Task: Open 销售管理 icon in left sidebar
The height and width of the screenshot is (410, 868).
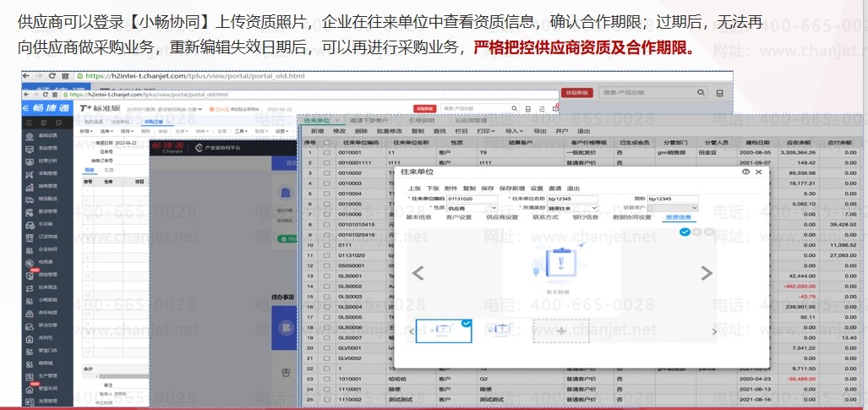Action: [x=30, y=186]
